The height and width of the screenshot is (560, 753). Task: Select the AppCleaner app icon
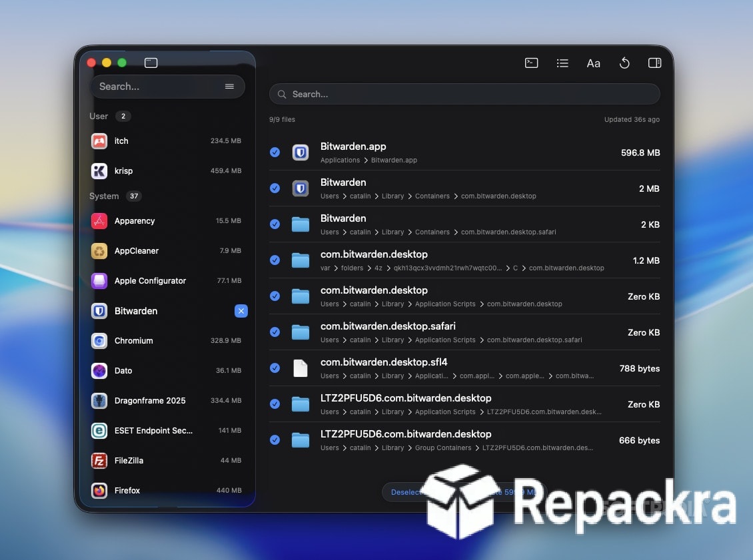[99, 250]
